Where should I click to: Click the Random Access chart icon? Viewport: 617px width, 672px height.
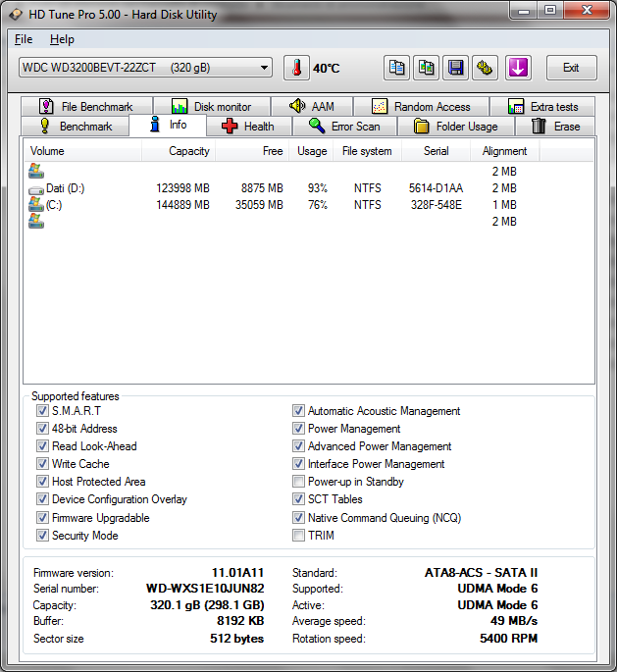pyautogui.click(x=380, y=106)
